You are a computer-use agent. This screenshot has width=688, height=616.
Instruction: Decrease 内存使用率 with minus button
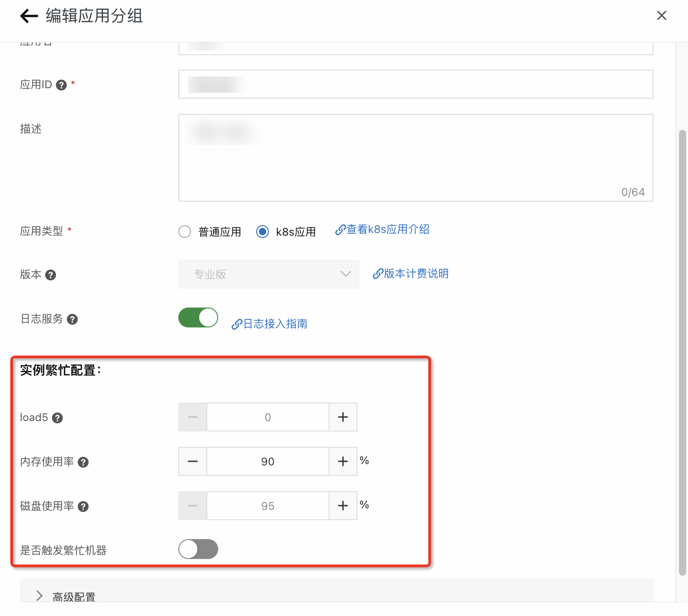[193, 461]
